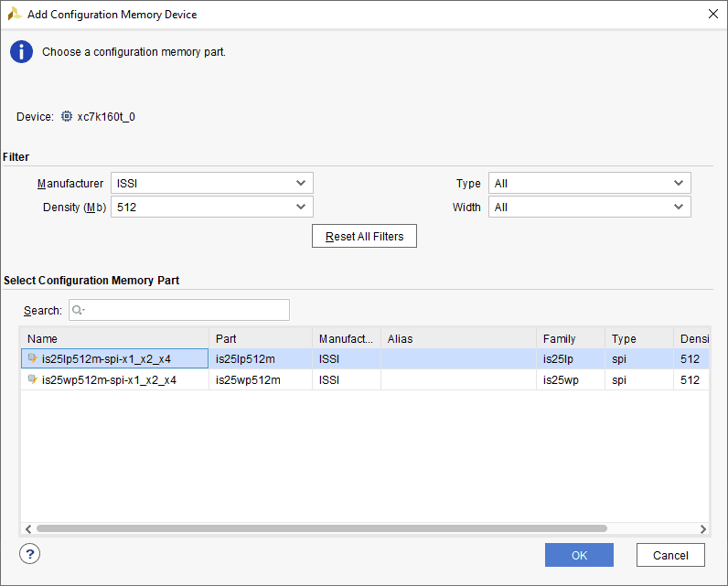Close the Add Configuration Memory Device window
Image resolution: width=728 pixels, height=586 pixels.
click(712, 14)
